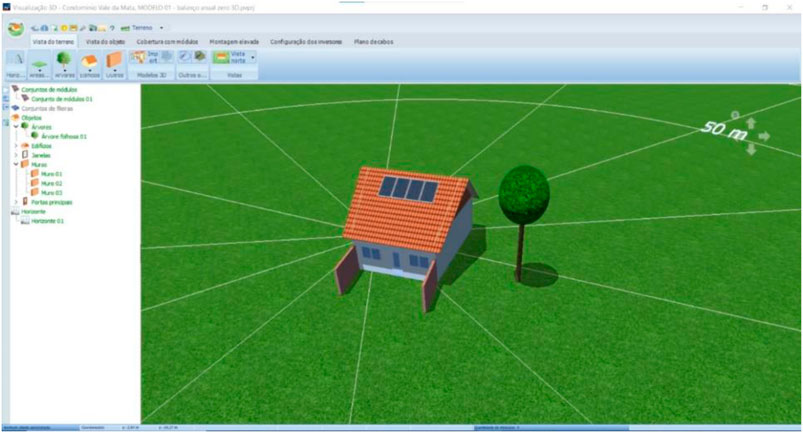Viewport: 803px width, 433px height.
Task: Select the Muros wall ribbon tool
Action: click(114, 65)
